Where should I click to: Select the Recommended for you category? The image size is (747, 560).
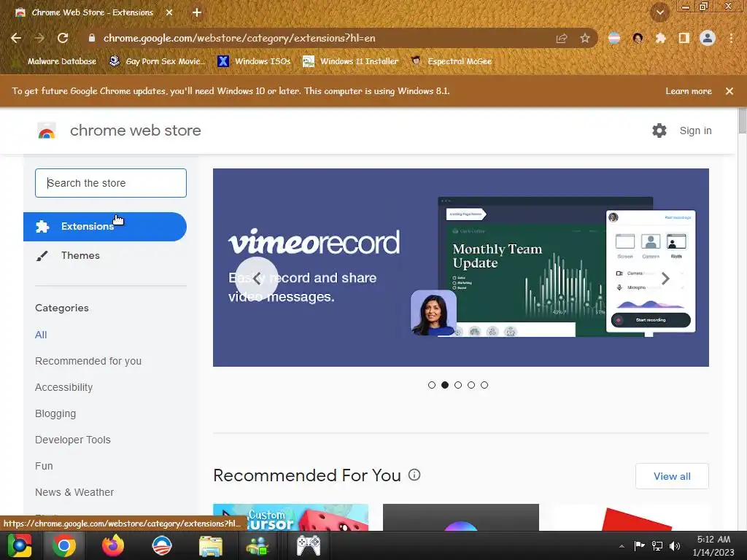[88, 361]
